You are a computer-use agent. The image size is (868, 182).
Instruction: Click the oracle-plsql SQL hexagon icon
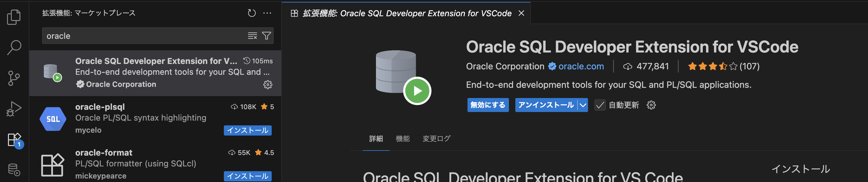[x=53, y=119]
